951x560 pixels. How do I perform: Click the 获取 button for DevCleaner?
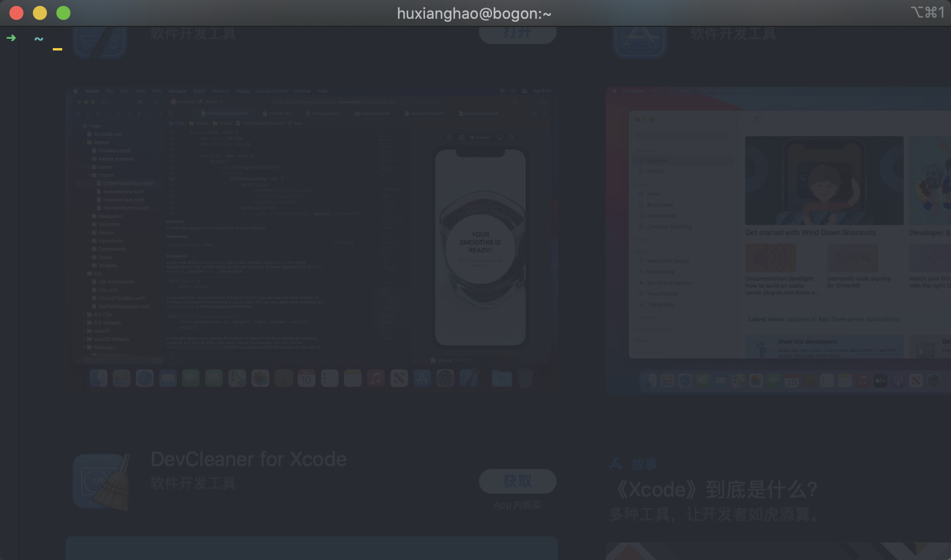(517, 481)
